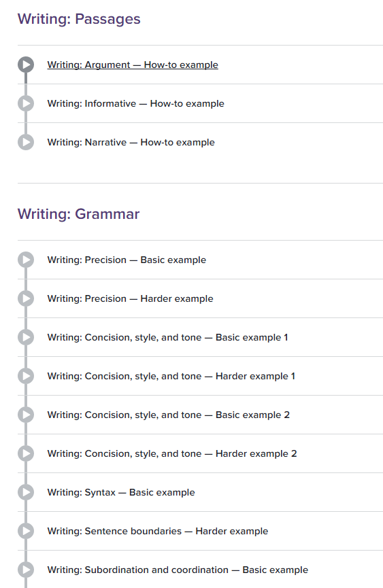This screenshot has height=588, width=383.
Task: Click play icon for Concision Basic example 2
Action: coord(26,415)
